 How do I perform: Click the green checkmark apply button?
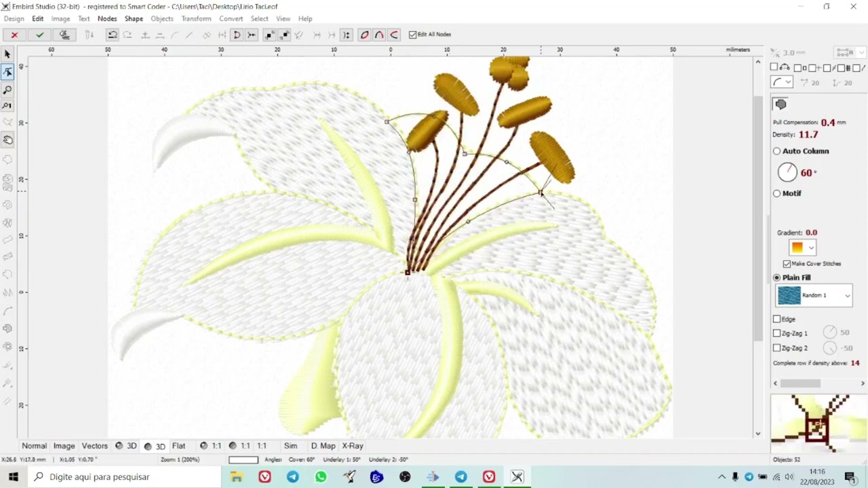pyautogui.click(x=39, y=35)
